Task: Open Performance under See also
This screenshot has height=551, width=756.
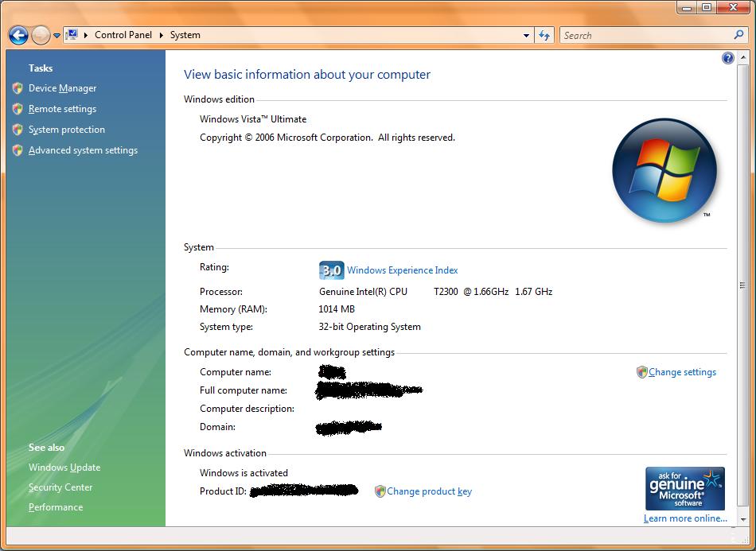Action: tap(56, 507)
